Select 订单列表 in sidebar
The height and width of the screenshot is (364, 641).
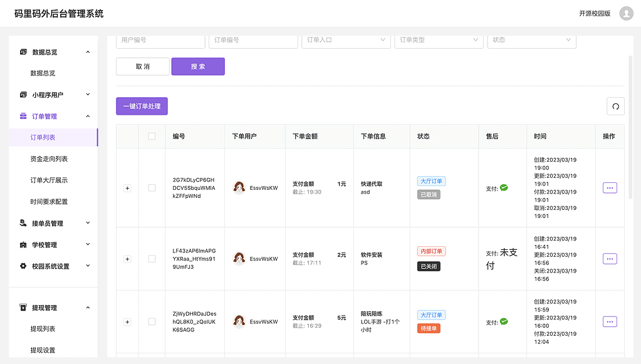click(x=53, y=137)
